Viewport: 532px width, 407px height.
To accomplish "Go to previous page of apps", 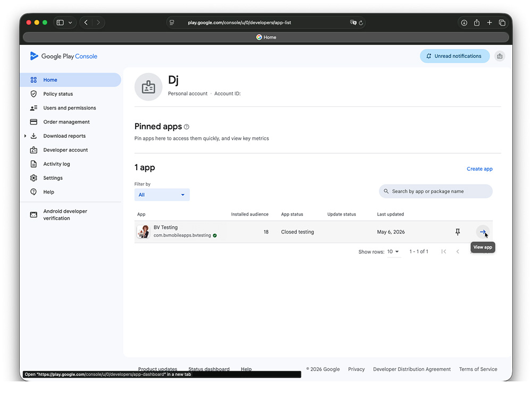I will click(458, 252).
